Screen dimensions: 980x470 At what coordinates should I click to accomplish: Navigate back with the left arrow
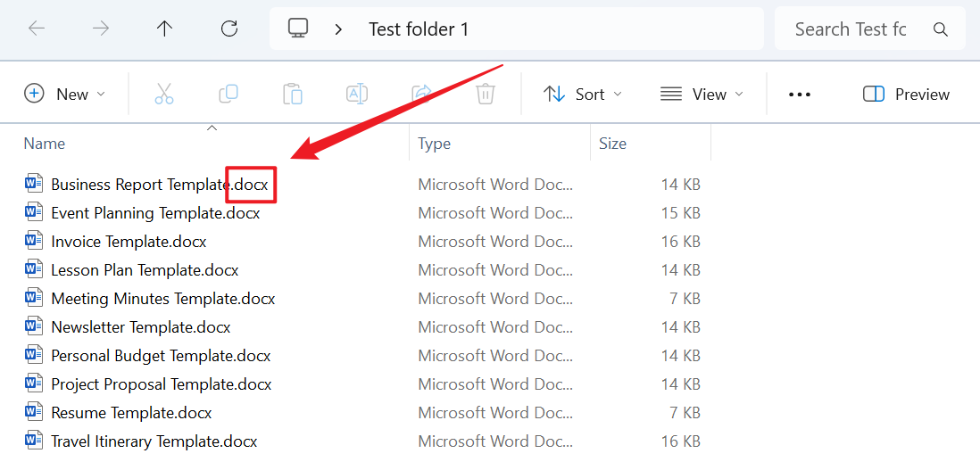(37, 29)
